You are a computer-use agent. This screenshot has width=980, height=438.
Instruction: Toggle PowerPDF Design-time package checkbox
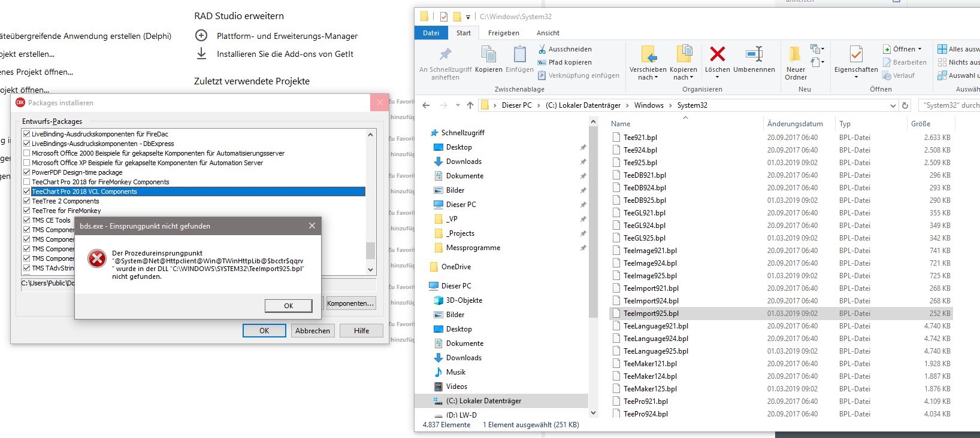[26, 172]
